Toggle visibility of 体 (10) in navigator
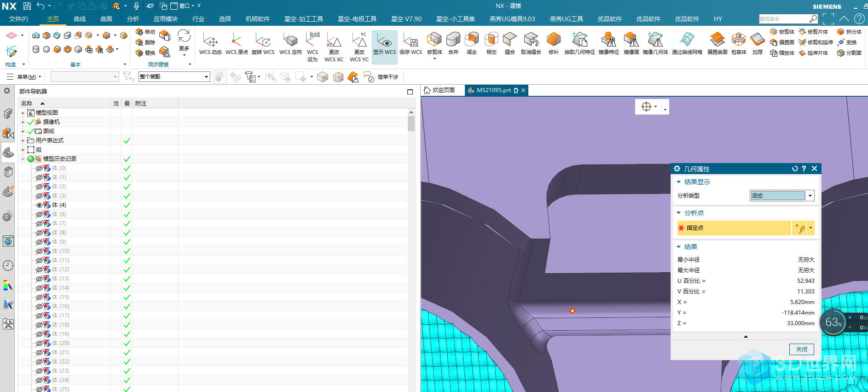Screen dimensions: 868x392 coord(39,251)
